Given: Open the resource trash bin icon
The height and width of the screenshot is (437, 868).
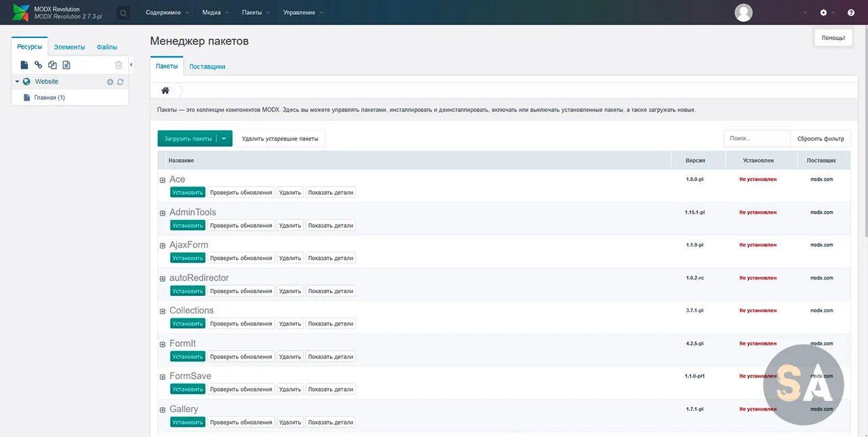Looking at the screenshot, I should click(119, 65).
